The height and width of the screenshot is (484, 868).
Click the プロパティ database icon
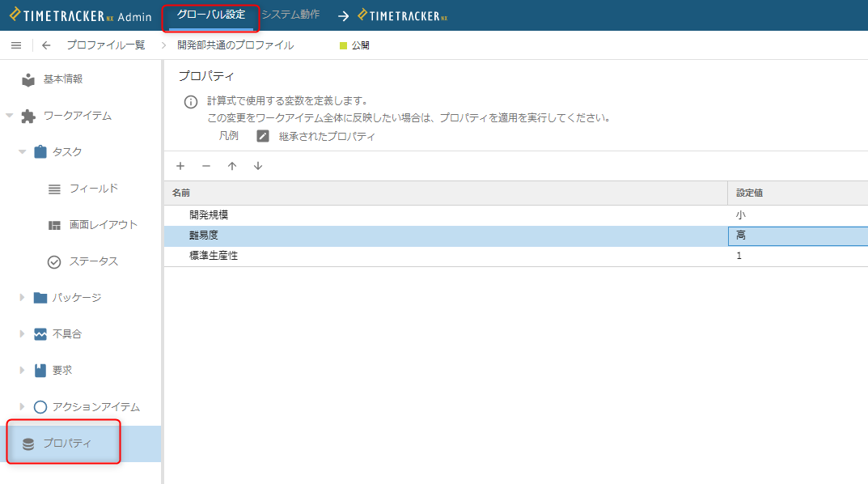[28, 444]
